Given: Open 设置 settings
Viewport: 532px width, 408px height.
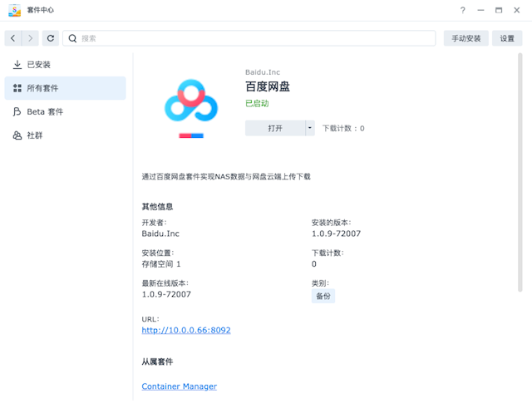Looking at the screenshot, I should coord(507,38).
